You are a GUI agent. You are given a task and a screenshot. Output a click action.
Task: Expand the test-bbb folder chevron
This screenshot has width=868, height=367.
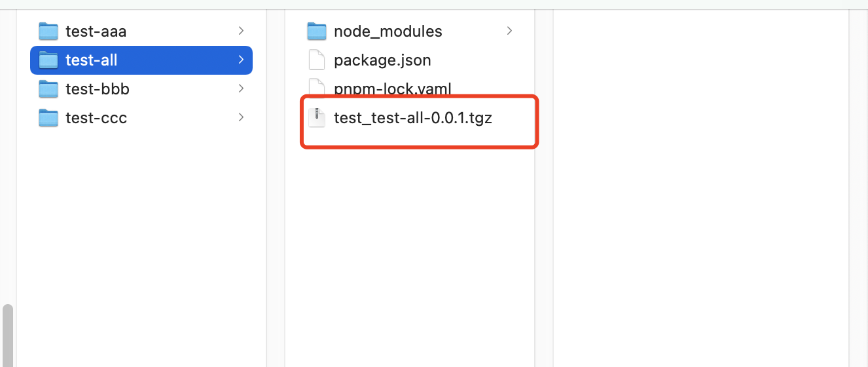coord(241,89)
